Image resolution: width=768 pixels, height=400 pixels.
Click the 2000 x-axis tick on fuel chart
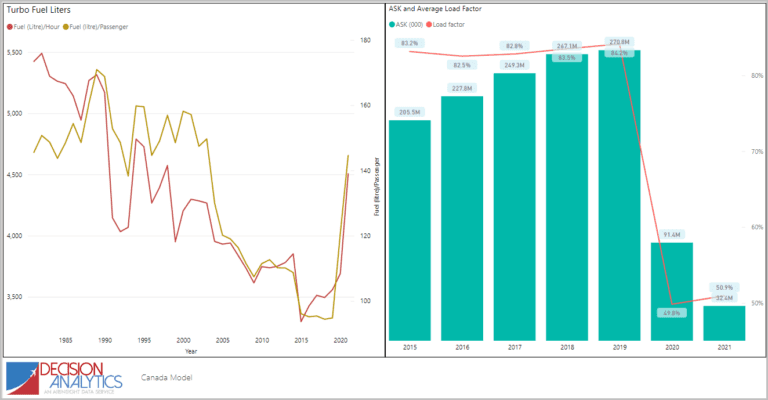click(x=183, y=340)
